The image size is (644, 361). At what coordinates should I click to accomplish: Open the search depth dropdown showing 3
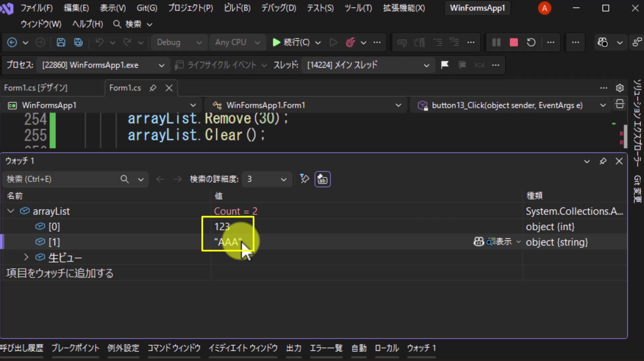pyautogui.click(x=267, y=179)
